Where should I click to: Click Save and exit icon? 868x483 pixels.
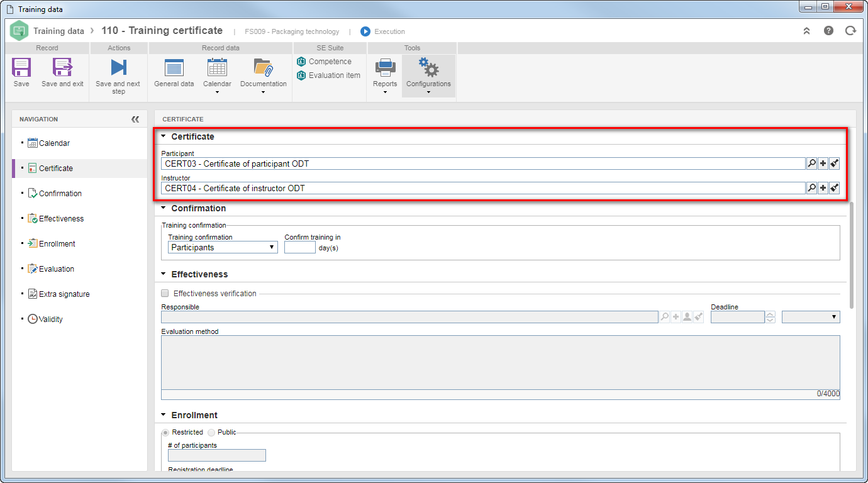(62, 68)
